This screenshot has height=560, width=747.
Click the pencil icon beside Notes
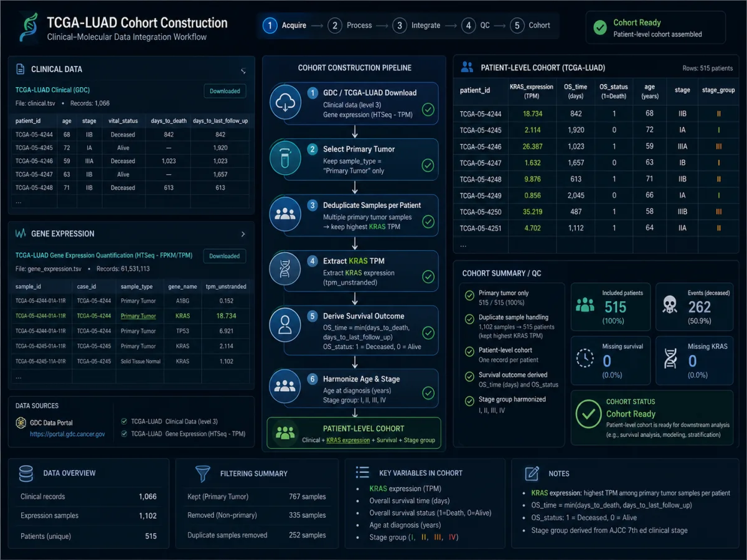[x=532, y=474]
